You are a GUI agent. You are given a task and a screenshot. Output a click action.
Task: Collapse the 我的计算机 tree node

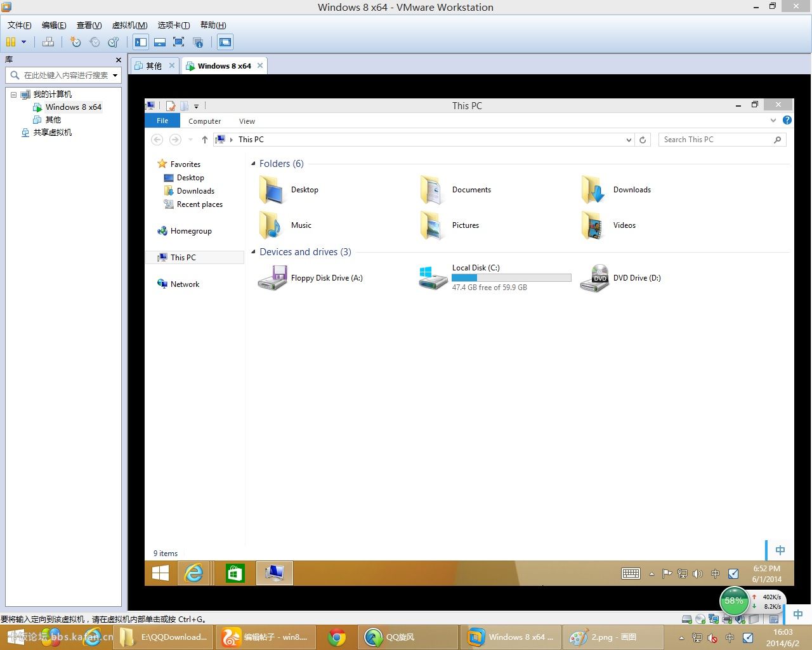pyautogui.click(x=13, y=95)
